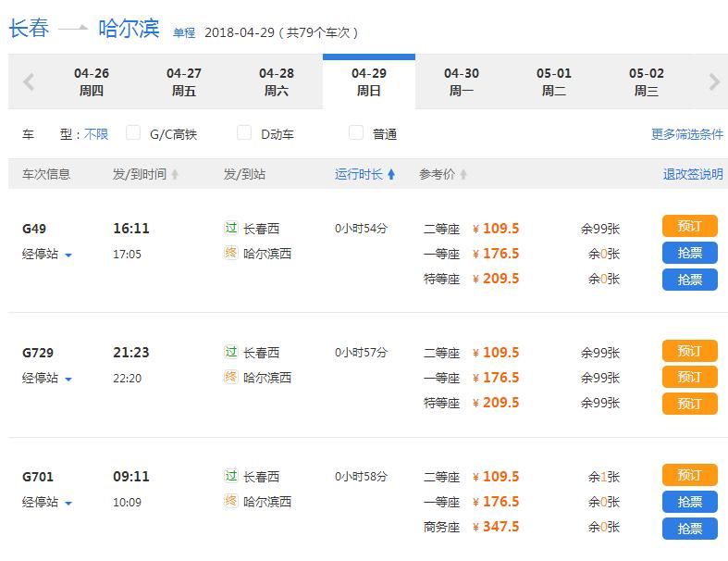Click 预订 for G49 second class seat
728x561 pixels.
click(x=689, y=227)
